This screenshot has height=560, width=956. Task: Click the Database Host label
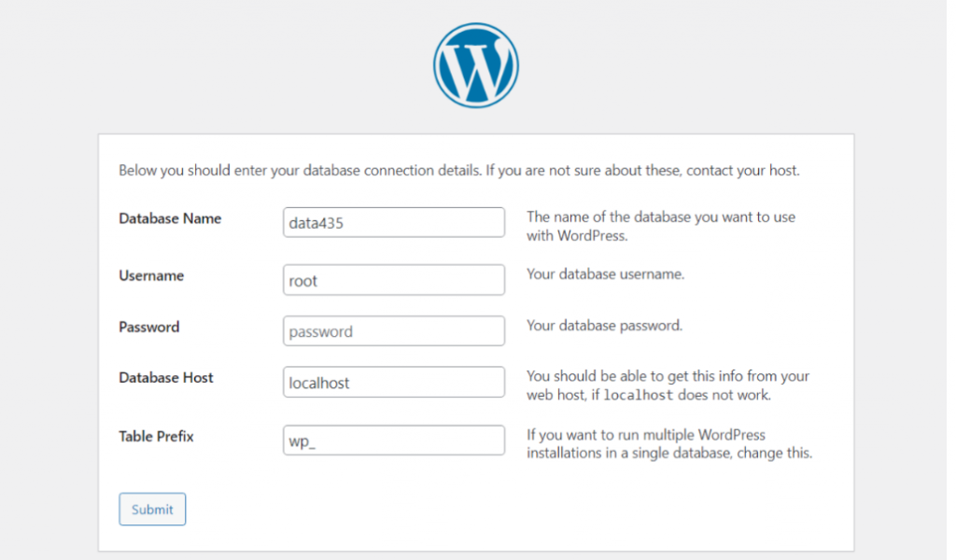pyautogui.click(x=165, y=378)
